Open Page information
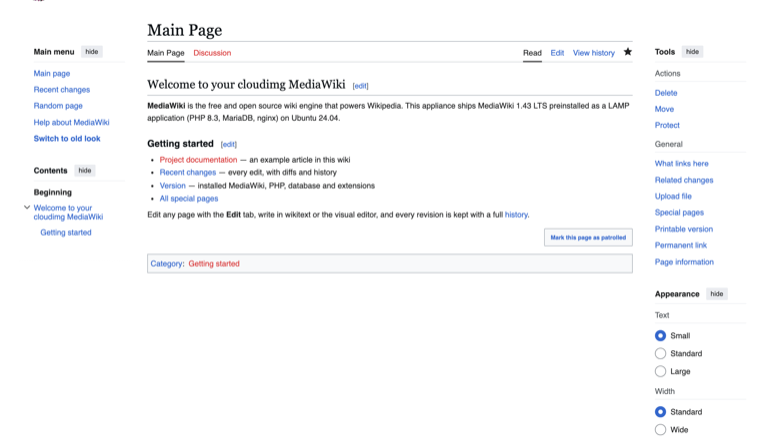The width and height of the screenshot is (780, 439). click(684, 262)
